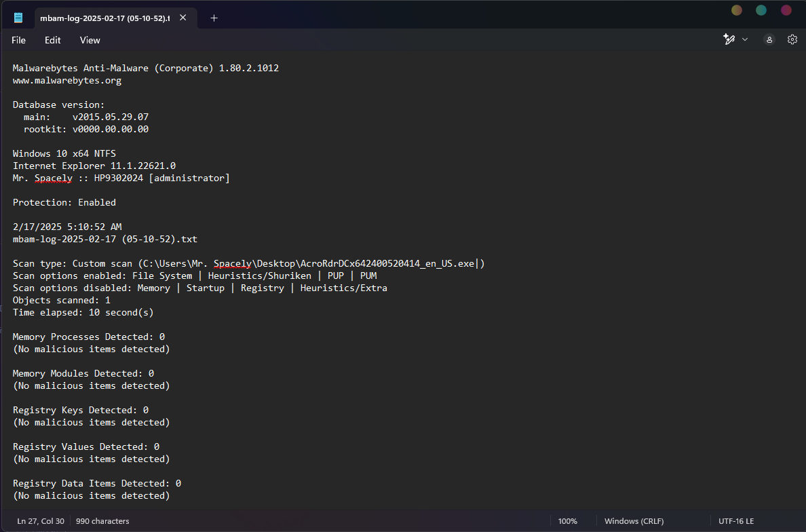Click 'Memory Modules Detected: 0' line
This screenshot has width=806, height=532.
83,373
